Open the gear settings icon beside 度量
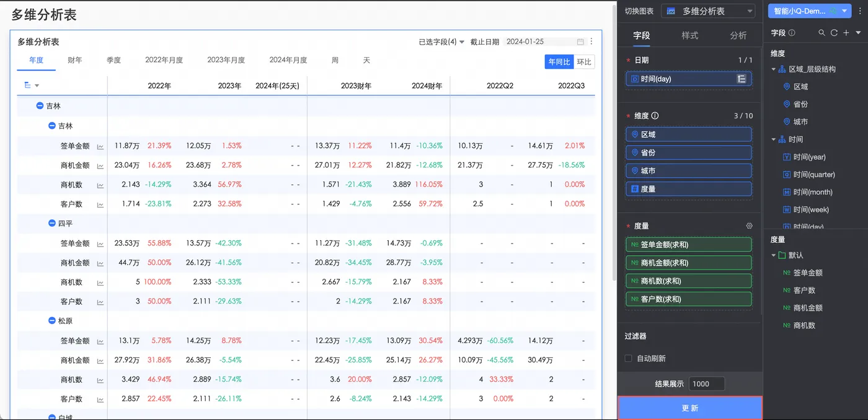868x420 pixels. click(x=749, y=226)
